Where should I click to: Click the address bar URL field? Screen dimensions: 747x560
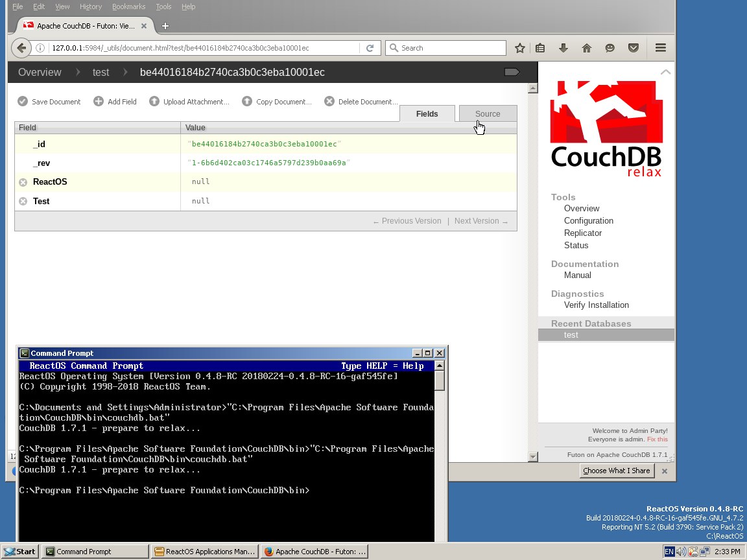coord(205,48)
